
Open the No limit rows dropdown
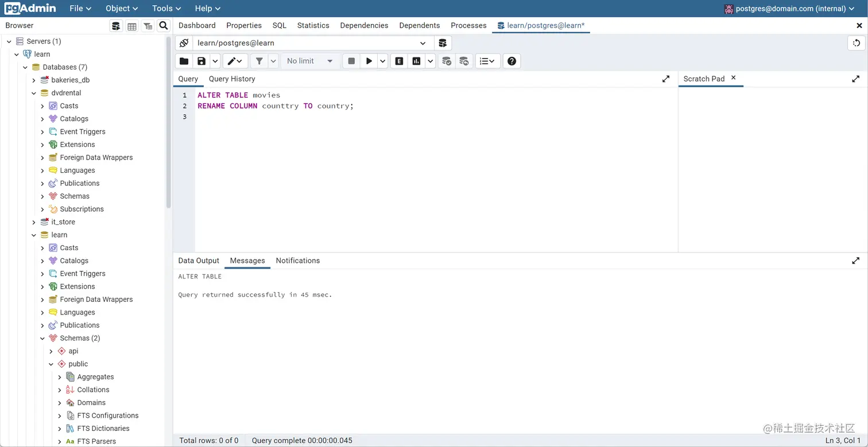tap(310, 61)
